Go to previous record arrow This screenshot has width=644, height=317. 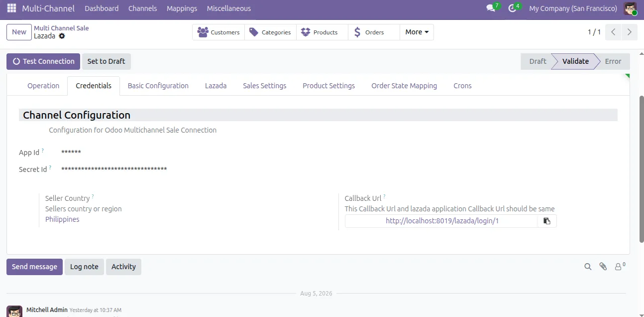click(x=613, y=32)
